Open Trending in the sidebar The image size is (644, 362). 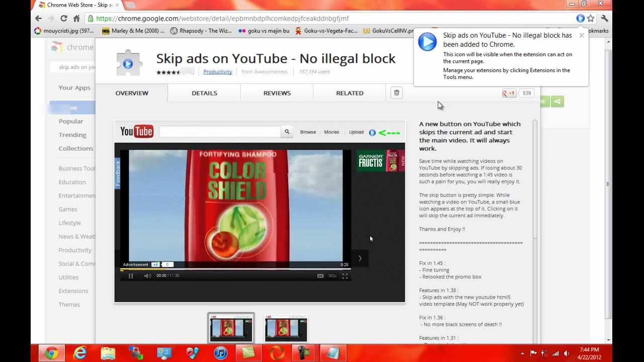click(x=72, y=135)
